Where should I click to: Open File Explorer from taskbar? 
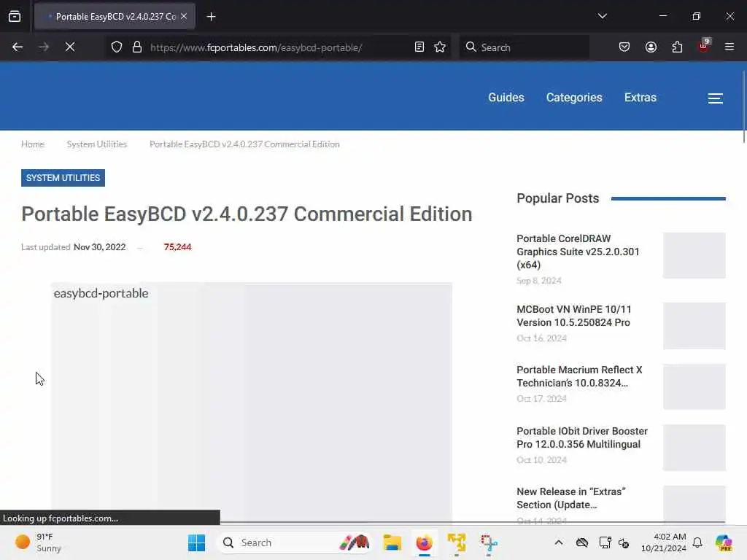pyautogui.click(x=392, y=542)
